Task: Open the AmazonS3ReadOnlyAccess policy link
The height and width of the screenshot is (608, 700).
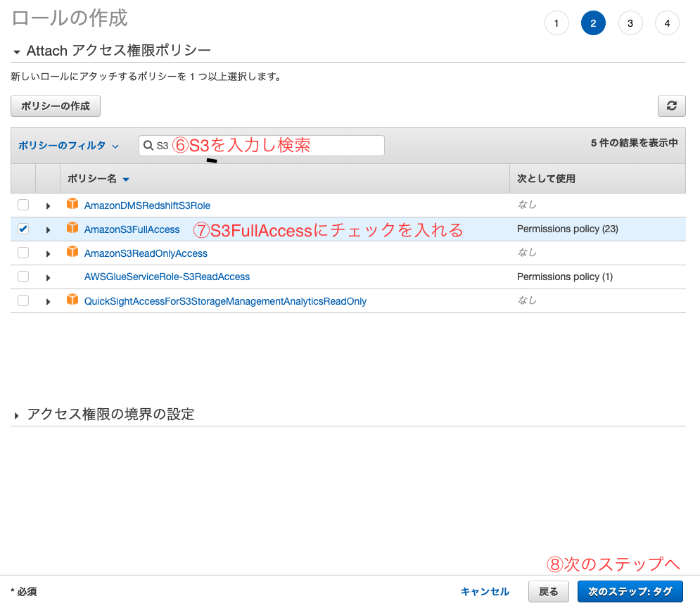Action: 146,253
